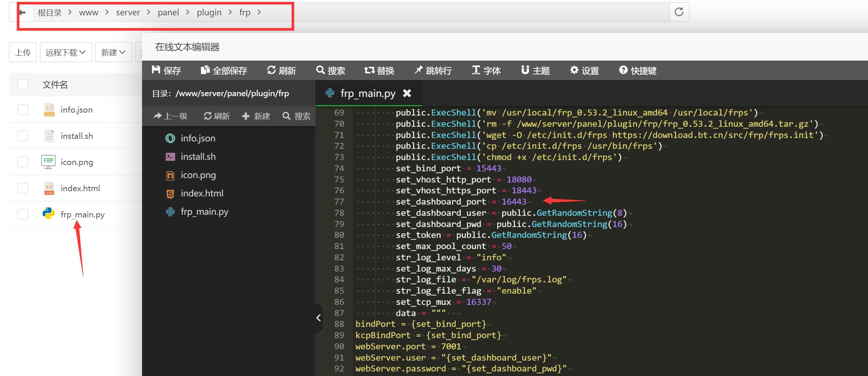Screen dimensions: 868x376
Task: Open Go to line (跳转行) tool
Action: click(433, 70)
